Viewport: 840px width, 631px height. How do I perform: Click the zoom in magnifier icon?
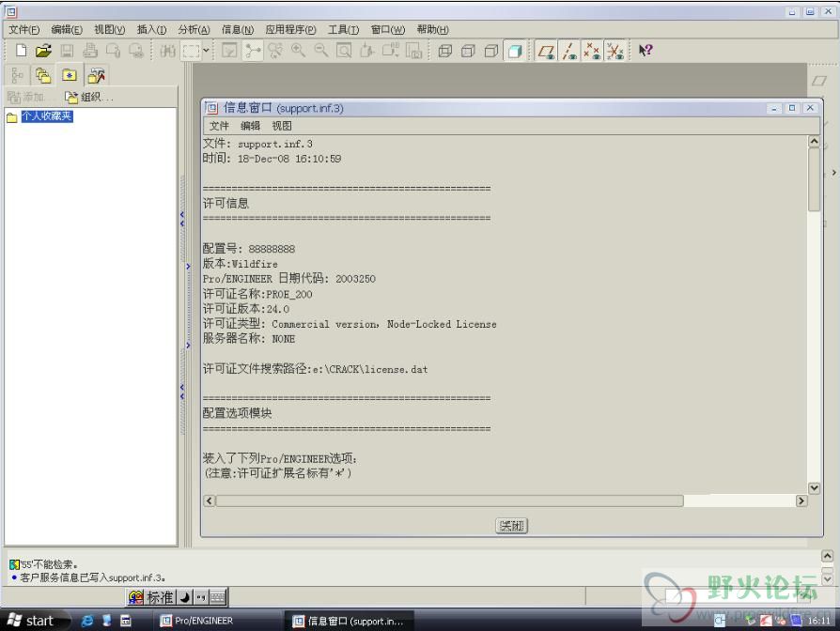click(299, 51)
